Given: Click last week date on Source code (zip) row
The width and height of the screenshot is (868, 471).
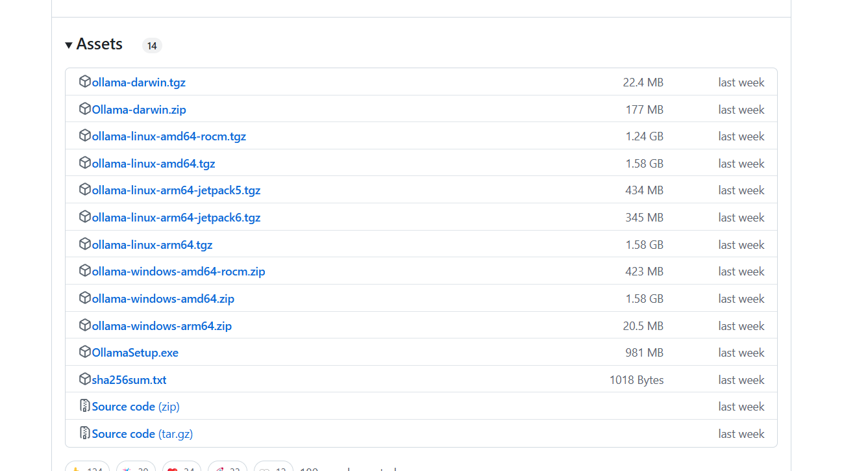Looking at the screenshot, I should coord(741,407).
